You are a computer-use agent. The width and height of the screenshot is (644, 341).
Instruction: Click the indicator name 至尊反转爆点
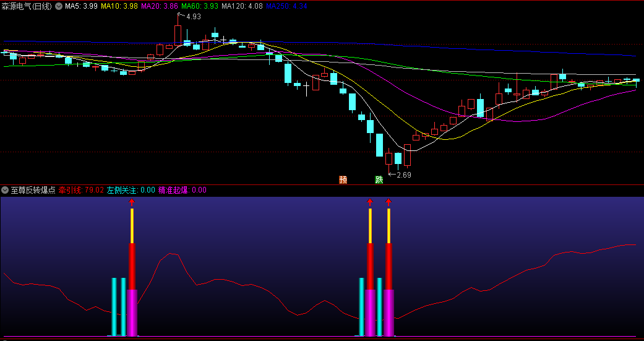pyautogui.click(x=33, y=190)
